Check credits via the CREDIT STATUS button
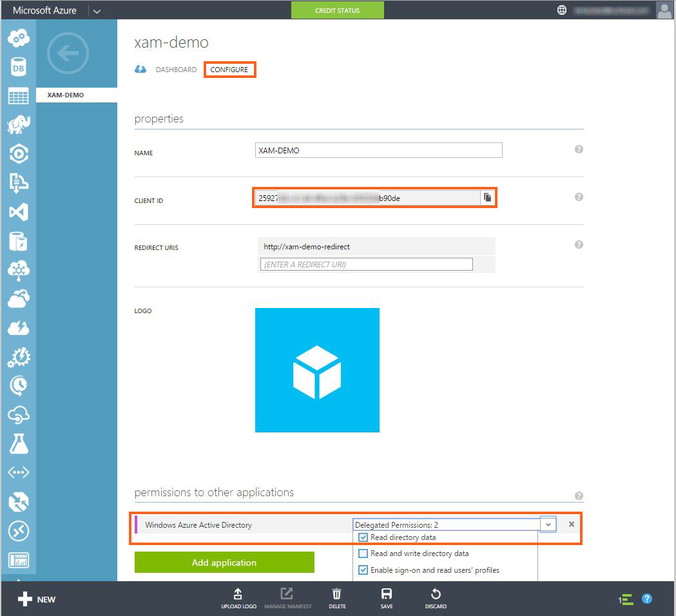Viewport: 676px width, 616px height. pyautogui.click(x=337, y=10)
